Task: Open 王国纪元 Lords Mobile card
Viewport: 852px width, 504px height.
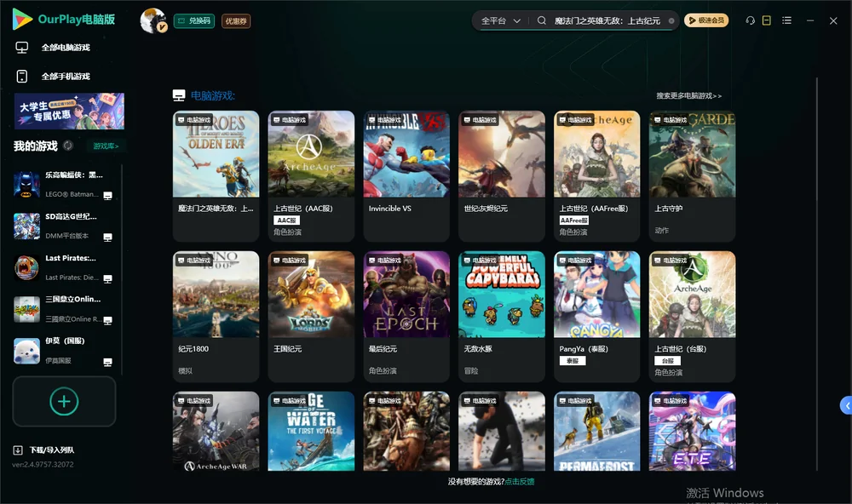Action: click(x=311, y=317)
